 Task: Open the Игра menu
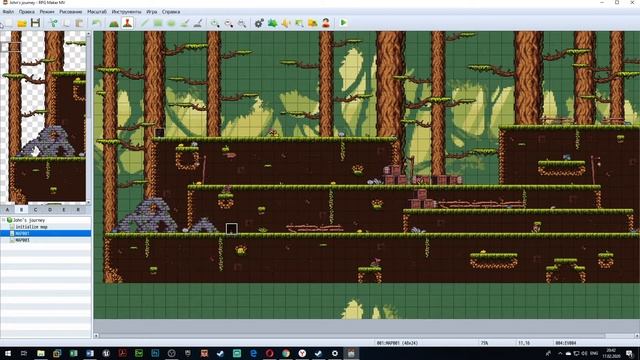[151, 12]
